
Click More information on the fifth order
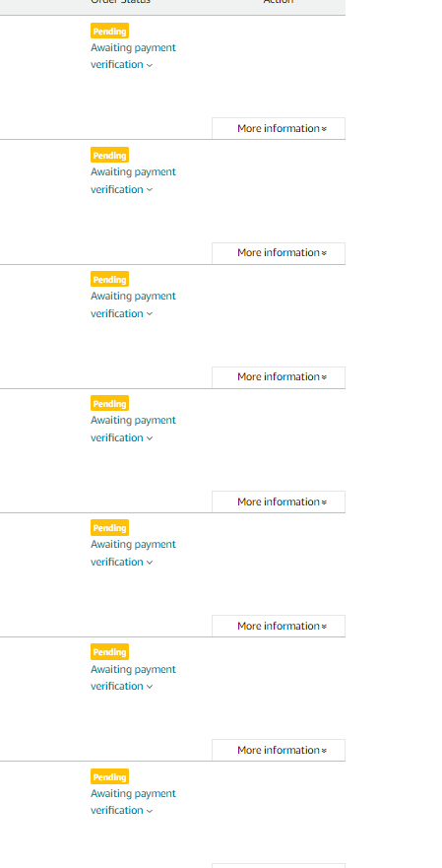(x=279, y=626)
